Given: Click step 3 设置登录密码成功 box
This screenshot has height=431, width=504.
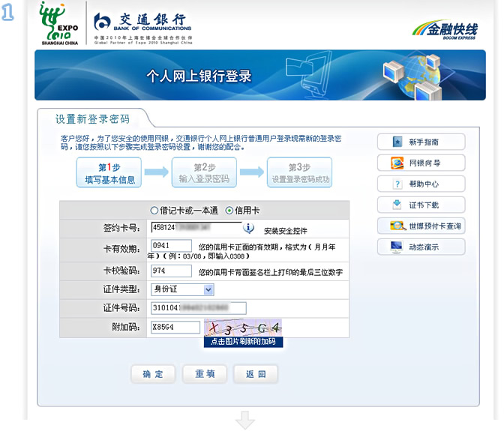Looking at the screenshot, I should [x=299, y=172].
